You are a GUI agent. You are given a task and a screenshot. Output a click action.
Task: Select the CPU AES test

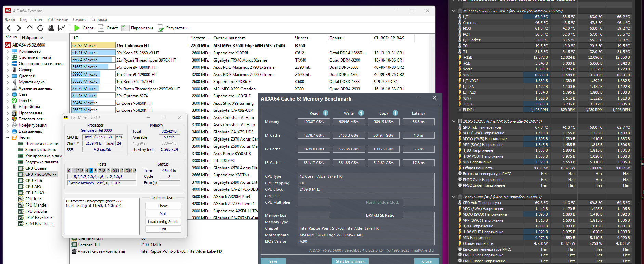click(x=33, y=187)
